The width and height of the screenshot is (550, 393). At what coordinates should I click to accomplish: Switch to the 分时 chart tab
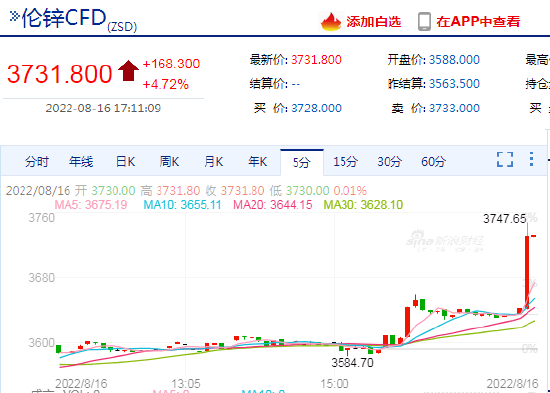[x=36, y=162]
